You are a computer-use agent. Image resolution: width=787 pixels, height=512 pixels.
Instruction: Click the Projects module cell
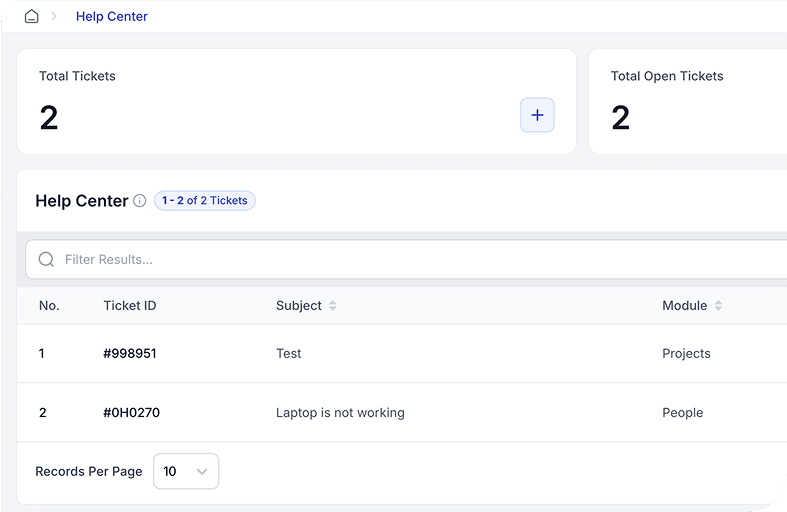(686, 354)
